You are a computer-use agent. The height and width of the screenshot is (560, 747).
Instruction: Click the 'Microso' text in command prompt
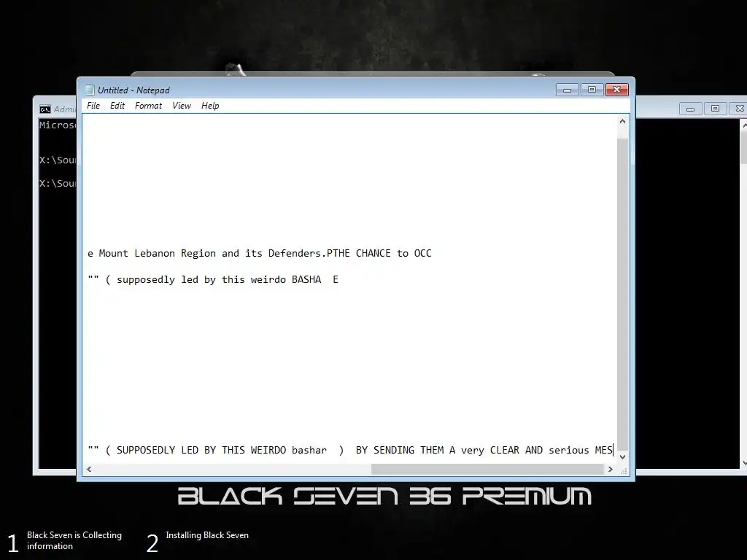point(57,125)
